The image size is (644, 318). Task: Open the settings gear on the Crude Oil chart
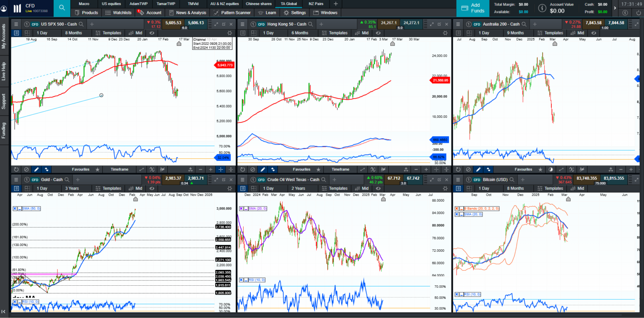pyautogui.click(x=445, y=188)
